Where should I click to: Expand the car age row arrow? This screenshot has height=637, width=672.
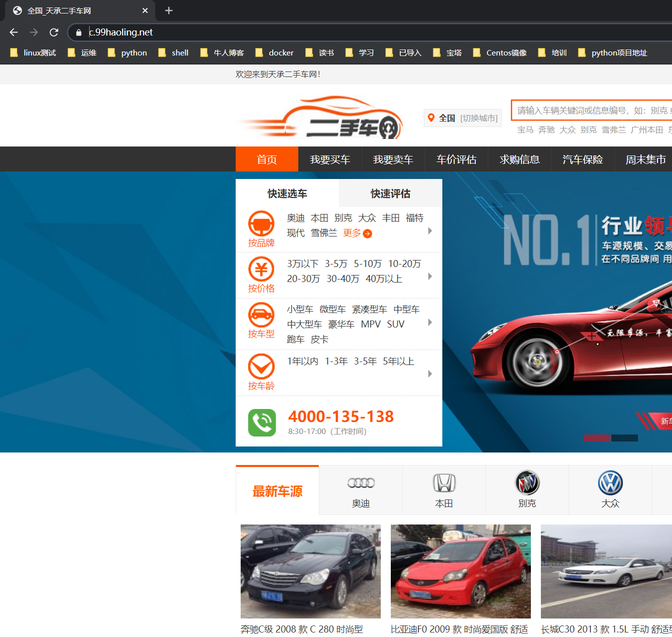pos(430,374)
